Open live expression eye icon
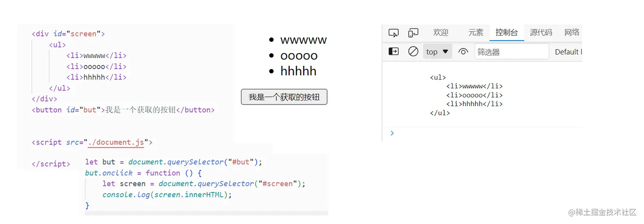Screen dimensions: 644x224 click(463, 52)
